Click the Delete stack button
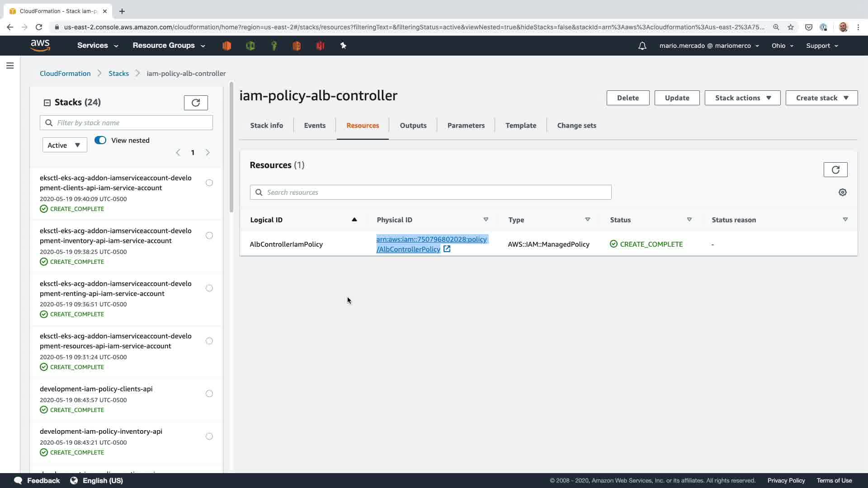 pos(627,98)
